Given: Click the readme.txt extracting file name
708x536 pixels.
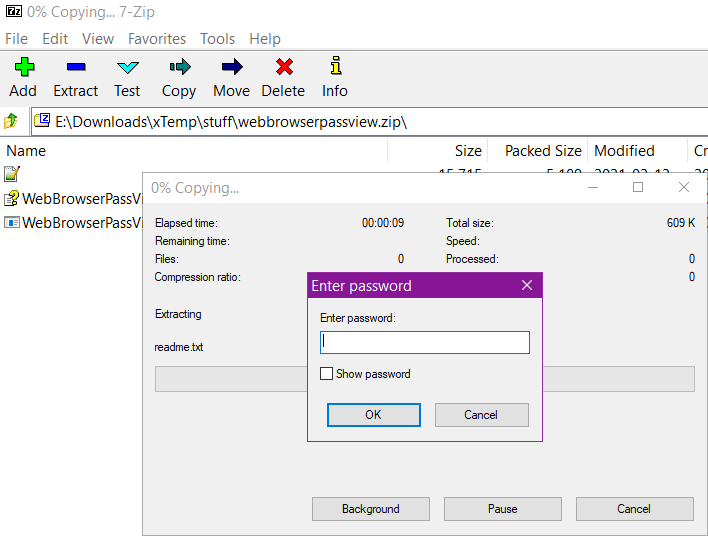Looking at the screenshot, I should click(179, 347).
